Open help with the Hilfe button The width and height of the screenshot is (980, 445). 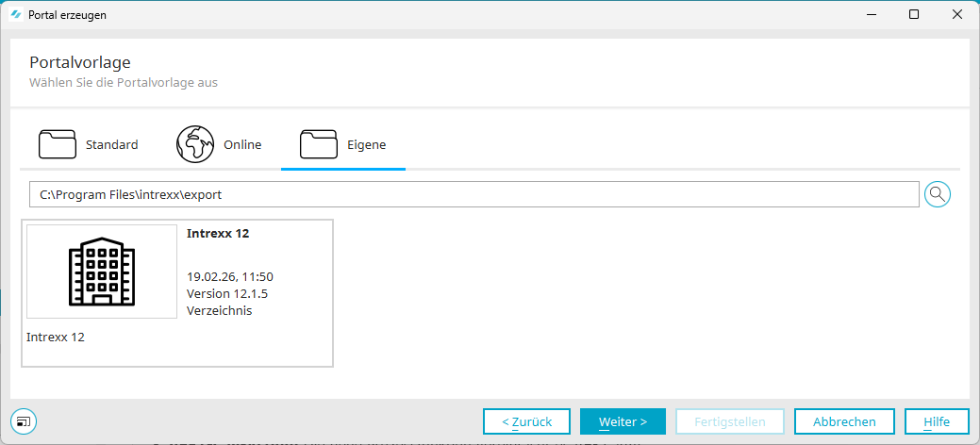[x=937, y=421]
